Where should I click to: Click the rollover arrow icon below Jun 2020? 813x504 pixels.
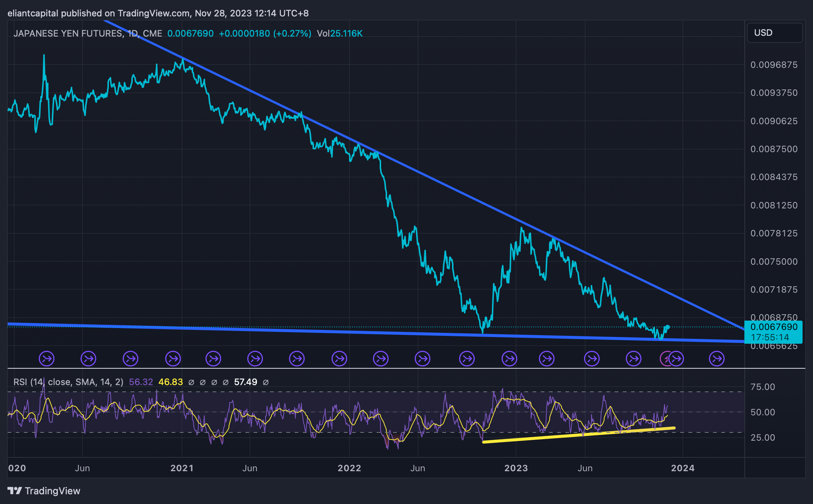click(x=89, y=359)
